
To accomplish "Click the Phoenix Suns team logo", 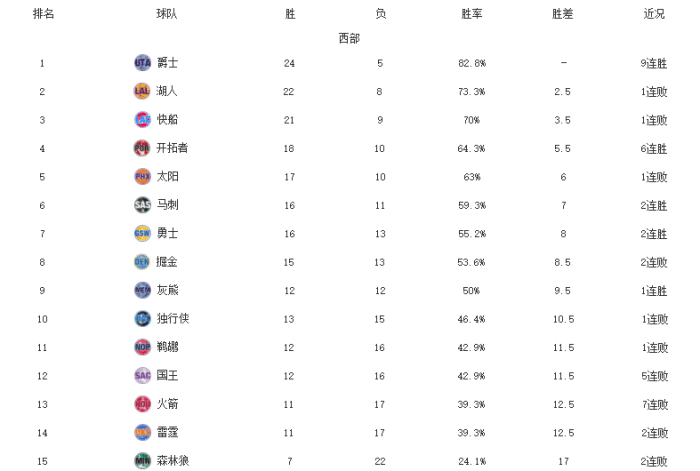I will pos(142,176).
